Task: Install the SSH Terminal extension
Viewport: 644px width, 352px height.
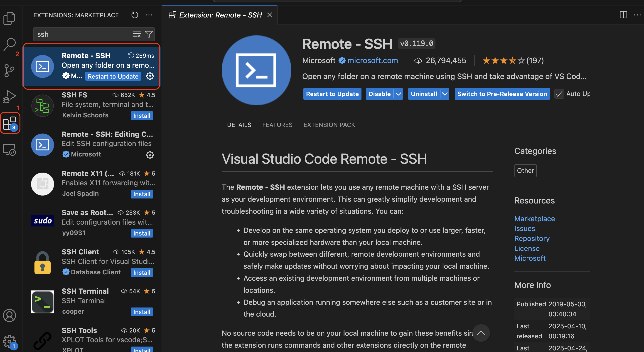Action: (x=142, y=312)
